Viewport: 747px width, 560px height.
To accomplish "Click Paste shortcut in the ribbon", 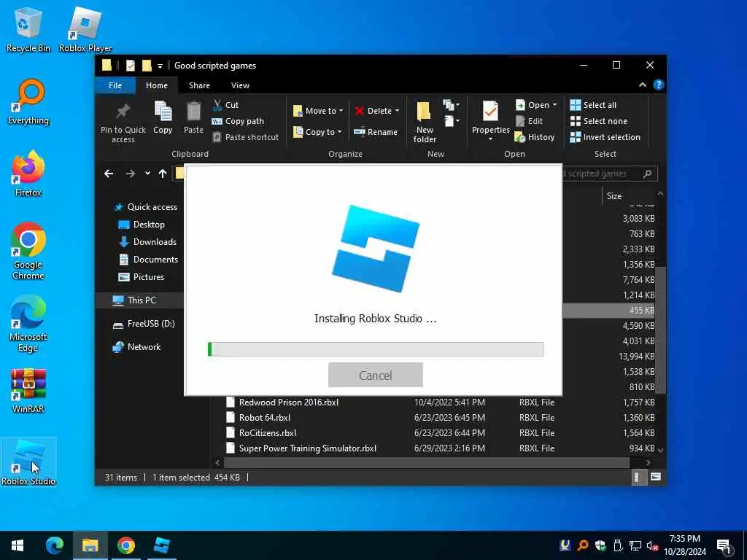I will click(x=245, y=137).
